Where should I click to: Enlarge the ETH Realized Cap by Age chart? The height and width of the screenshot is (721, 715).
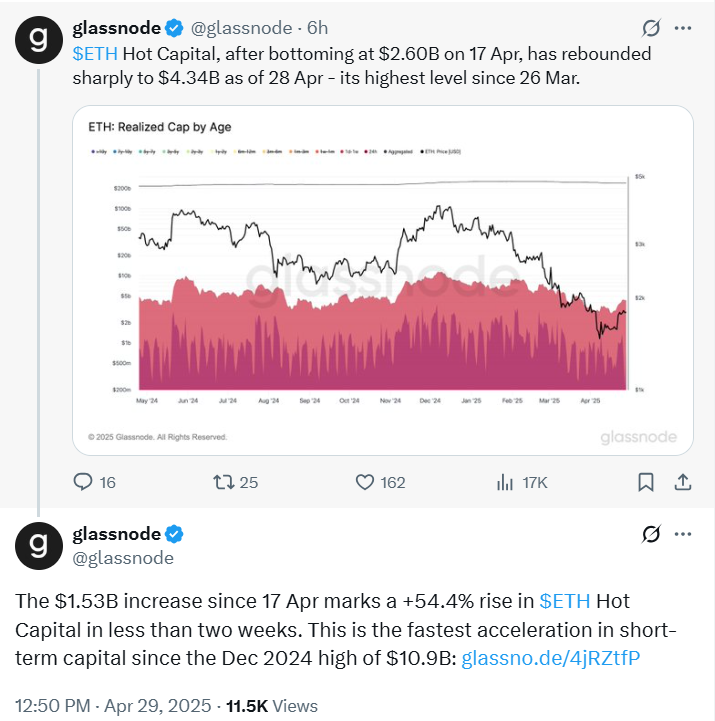[x=384, y=280]
